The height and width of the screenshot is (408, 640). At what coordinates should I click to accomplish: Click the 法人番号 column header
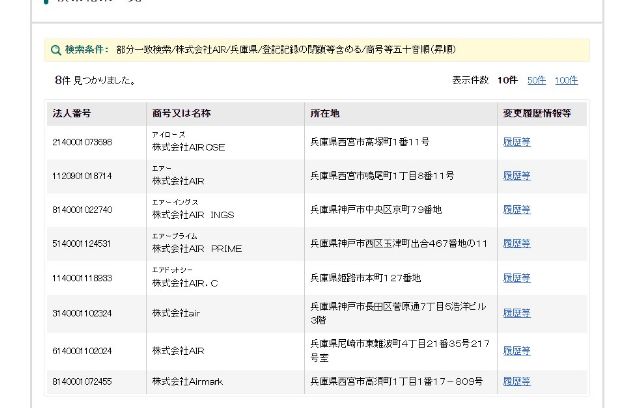click(x=71, y=113)
